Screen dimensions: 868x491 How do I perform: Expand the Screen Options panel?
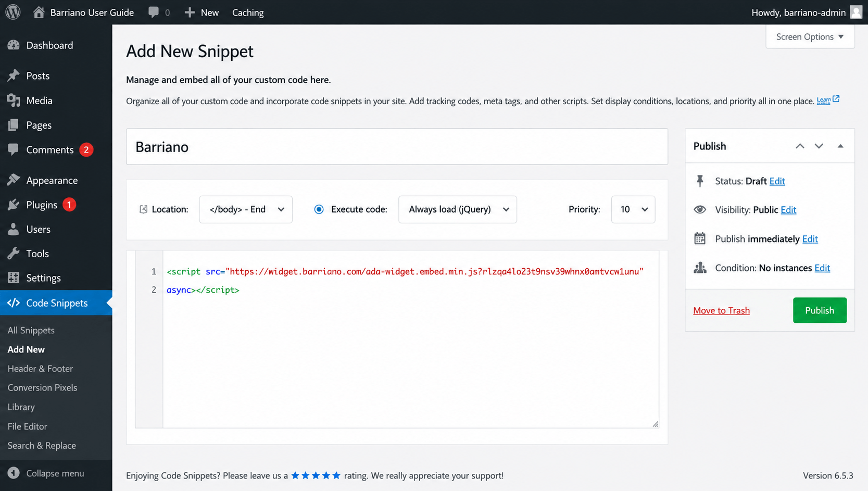click(810, 36)
